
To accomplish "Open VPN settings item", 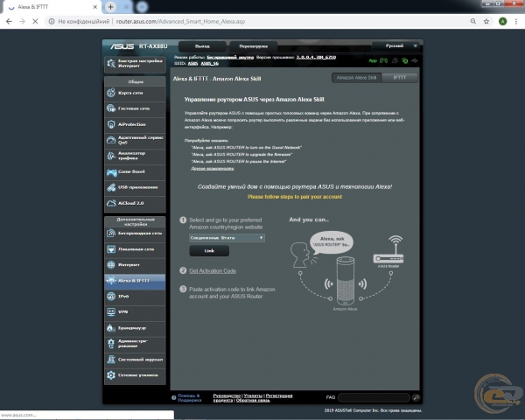I will tap(135, 312).
